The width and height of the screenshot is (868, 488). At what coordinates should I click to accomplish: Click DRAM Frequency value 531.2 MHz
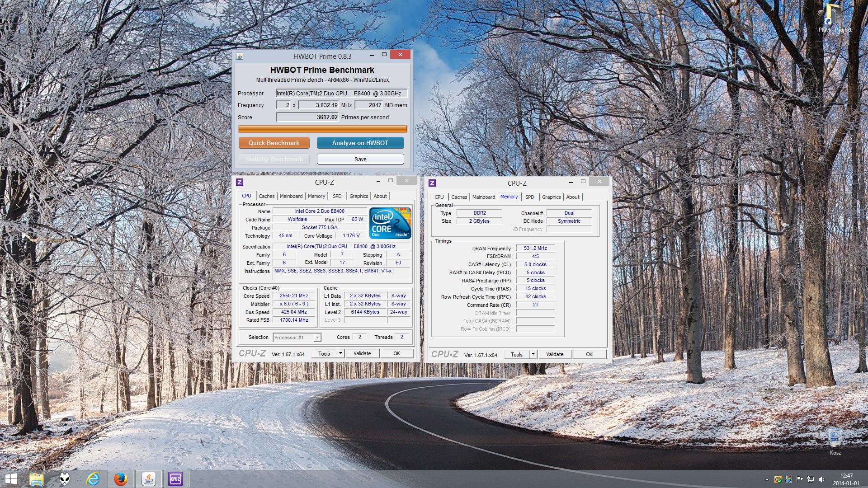[535, 249]
